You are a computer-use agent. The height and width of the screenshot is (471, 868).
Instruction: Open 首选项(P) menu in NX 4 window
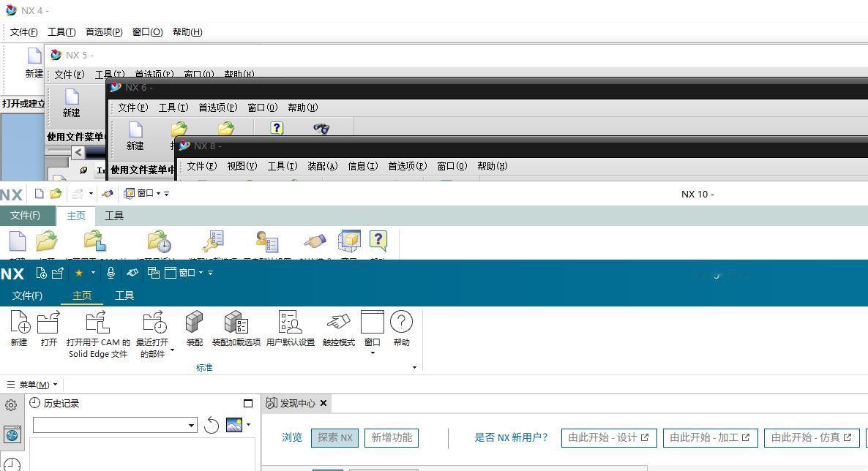pyautogui.click(x=104, y=32)
